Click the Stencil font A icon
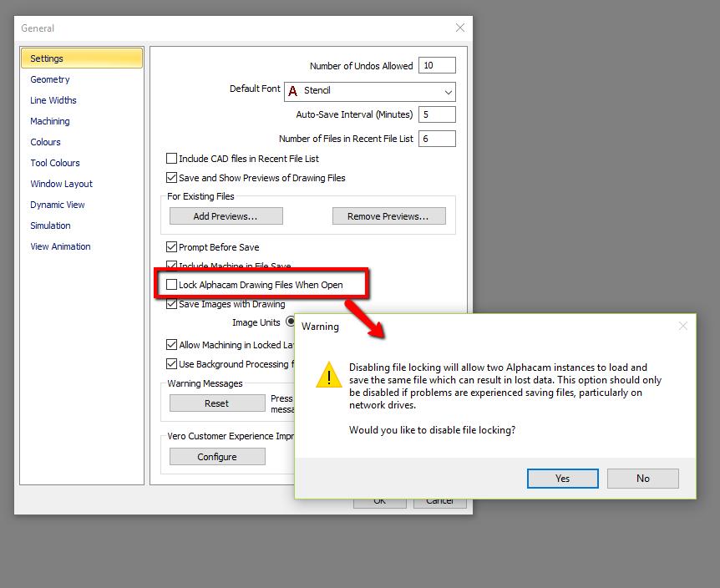Viewport: 720px width, 588px height. click(x=292, y=91)
